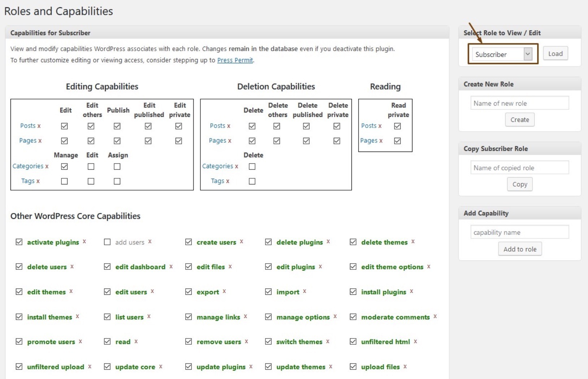This screenshot has height=379, width=588.
Task: Toggle Delete others checkbox for Pages
Action: [277, 141]
